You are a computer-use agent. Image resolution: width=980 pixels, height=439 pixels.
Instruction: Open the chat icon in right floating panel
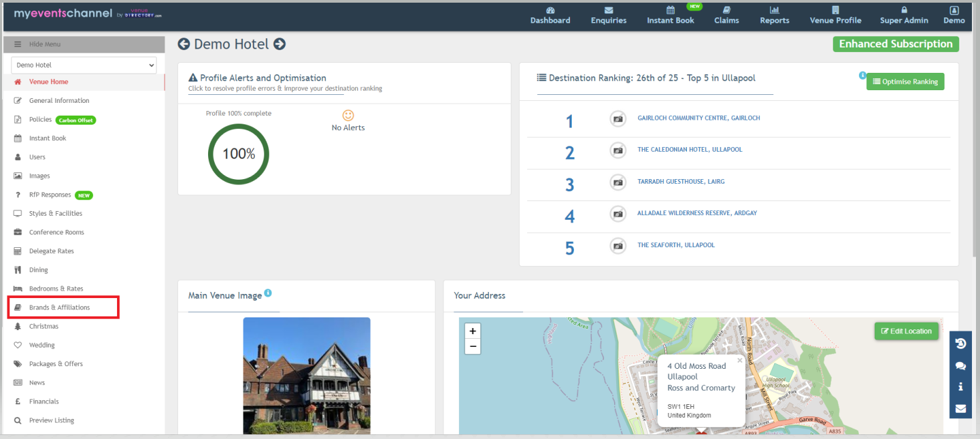tap(961, 365)
